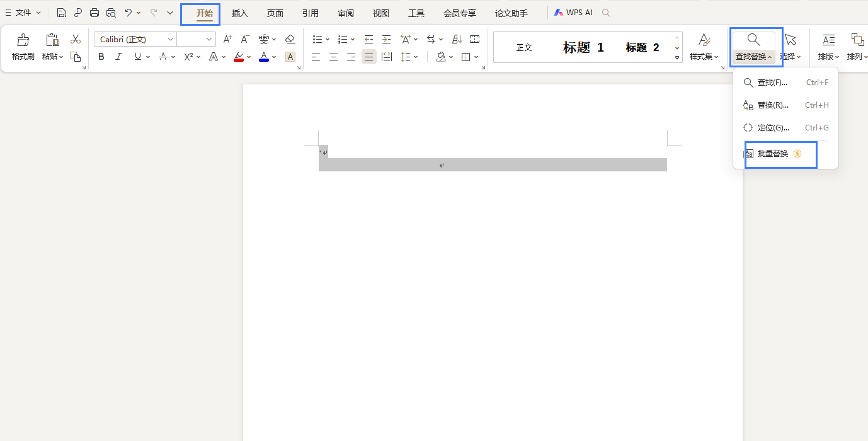The height and width of the screenshot is (441, 868).
Task: Click the Paste (粘贴) clipboard icon
Action: tap(53, 40)
